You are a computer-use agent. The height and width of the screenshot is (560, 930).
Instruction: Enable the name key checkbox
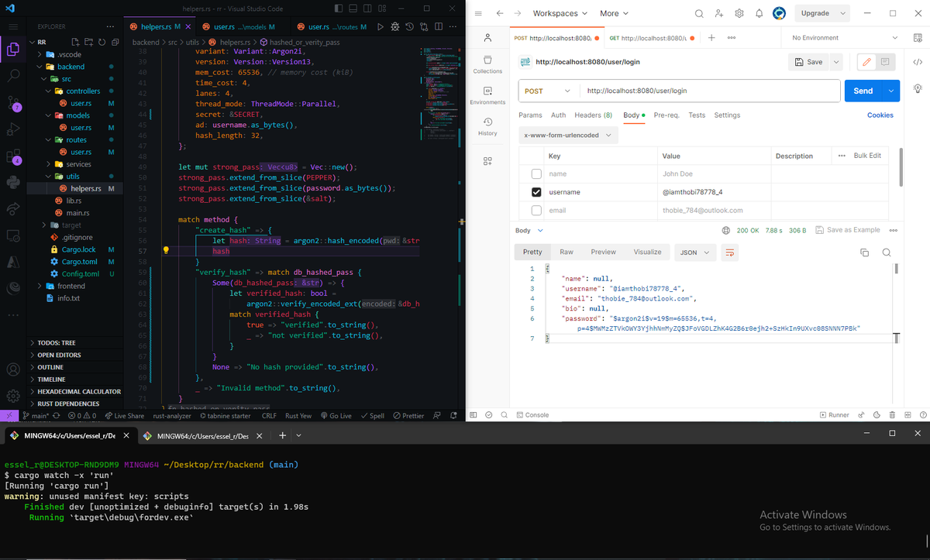pos(536,174)
